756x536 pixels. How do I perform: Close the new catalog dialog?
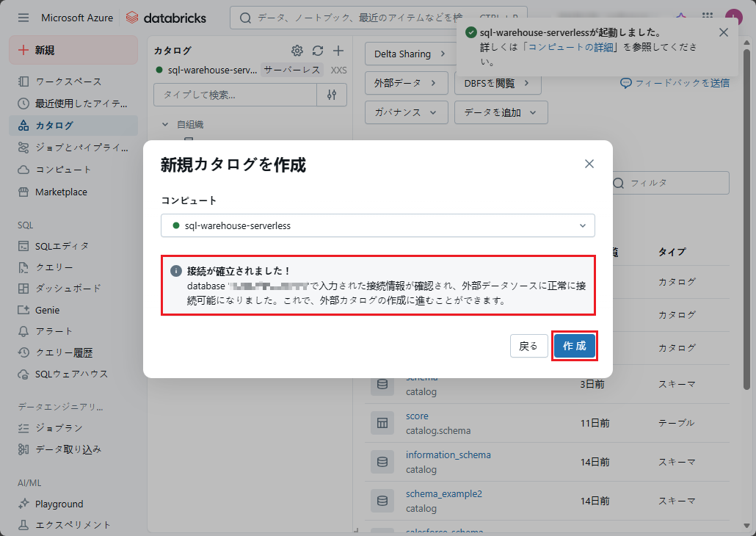pos(589,164)
